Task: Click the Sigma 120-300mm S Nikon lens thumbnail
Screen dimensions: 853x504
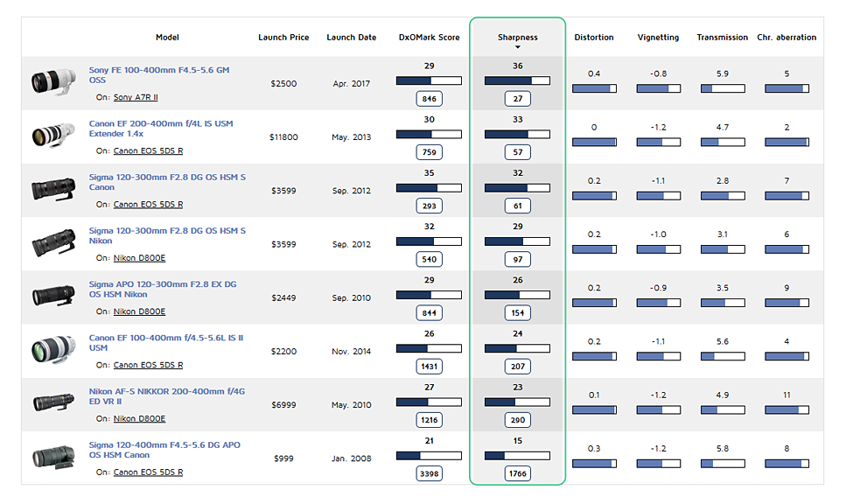Action: click(53, 242)
